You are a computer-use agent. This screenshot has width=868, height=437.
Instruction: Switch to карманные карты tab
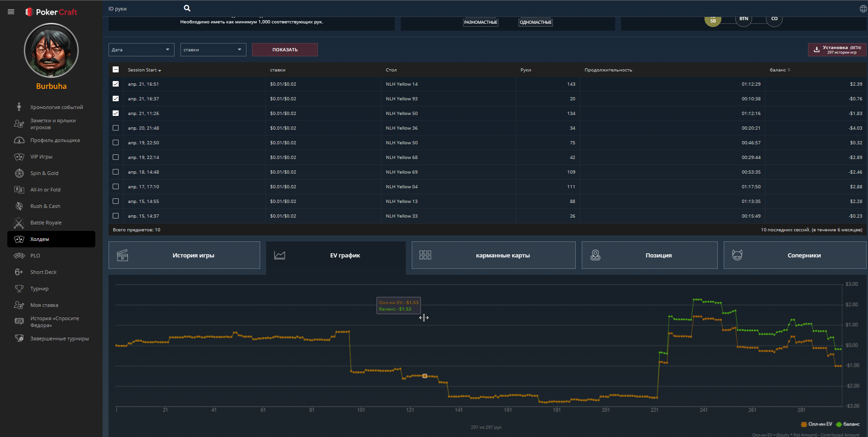pos(493,255)
